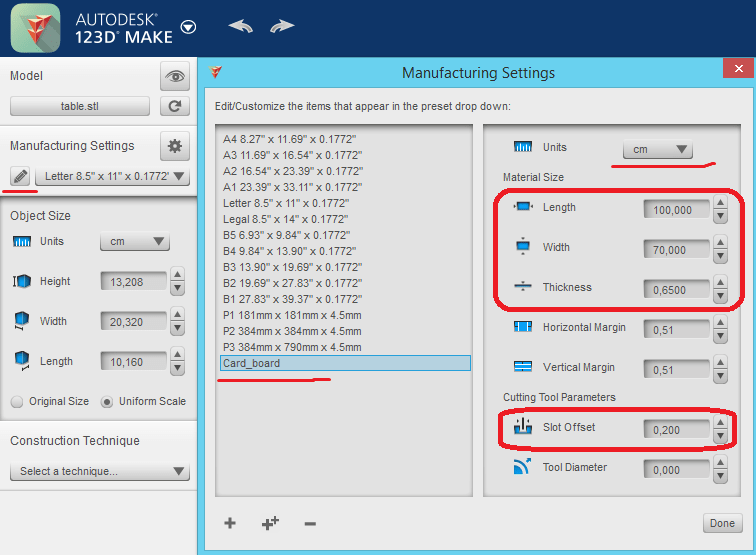Duplicate preset with double-plus icon
Image resolution: width=756 pixels, height=555 pixels.
270,523
